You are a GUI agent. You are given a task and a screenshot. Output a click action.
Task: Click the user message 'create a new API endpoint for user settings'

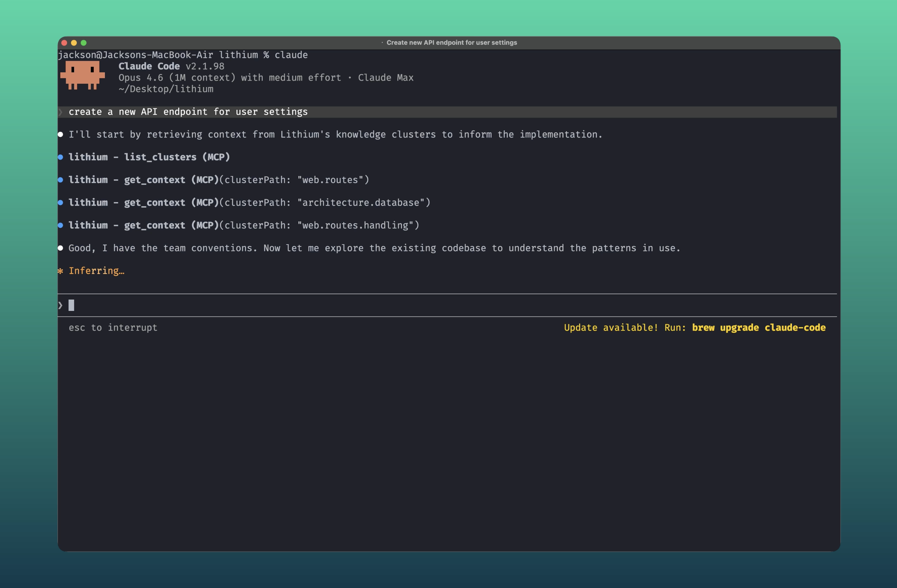(x=188, y=111)
